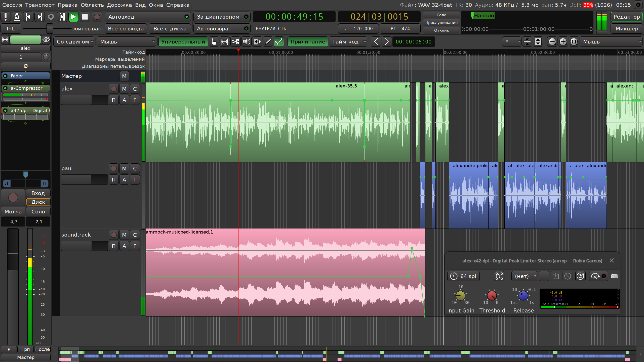Click the Прилипание snap button

[307, 42]
